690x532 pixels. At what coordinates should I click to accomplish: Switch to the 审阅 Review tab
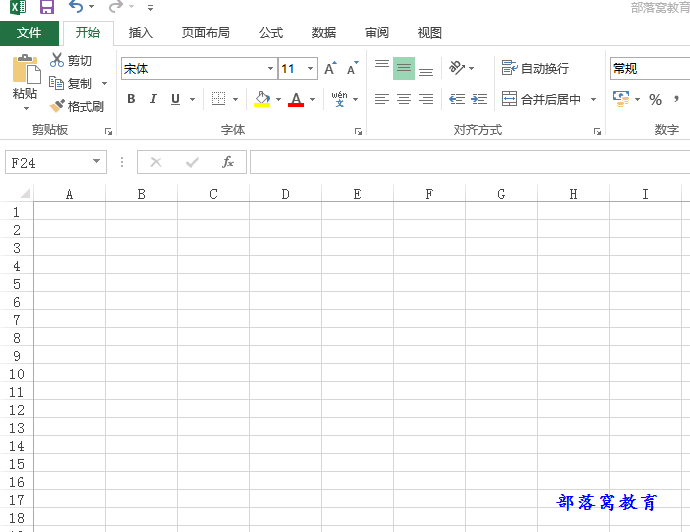[x=377, y=33]
